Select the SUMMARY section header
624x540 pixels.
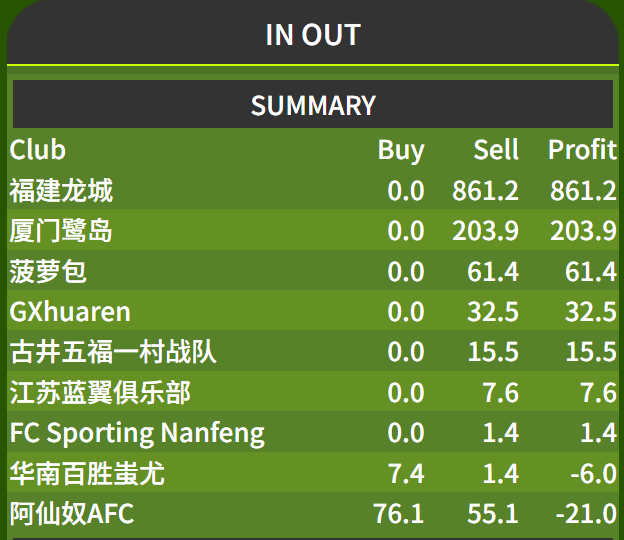pos(313,105)
